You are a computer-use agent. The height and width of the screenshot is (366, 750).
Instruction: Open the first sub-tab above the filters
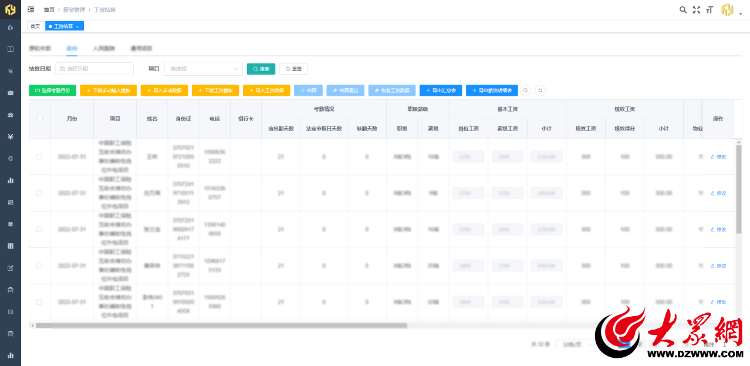[40, 48]
